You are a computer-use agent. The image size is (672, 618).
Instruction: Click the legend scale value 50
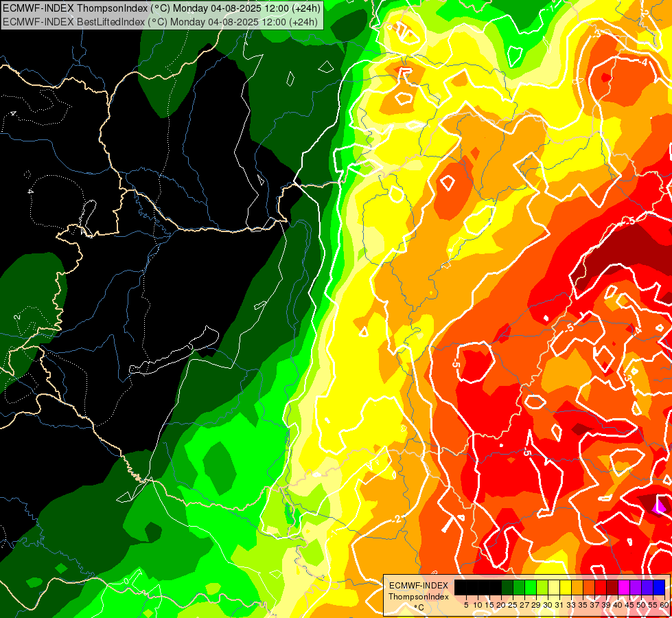pyautogui.click(x=642, y=605)
